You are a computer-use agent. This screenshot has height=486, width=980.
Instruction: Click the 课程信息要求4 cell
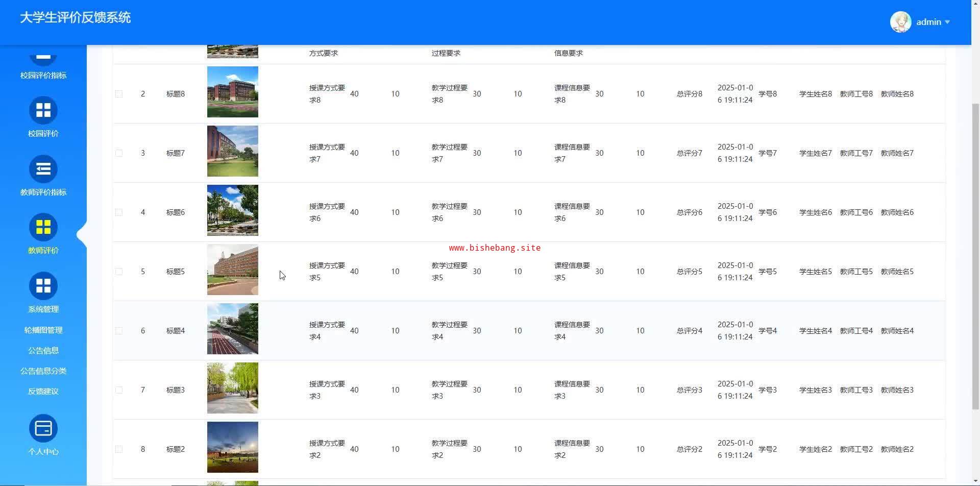tap(572, 331)
